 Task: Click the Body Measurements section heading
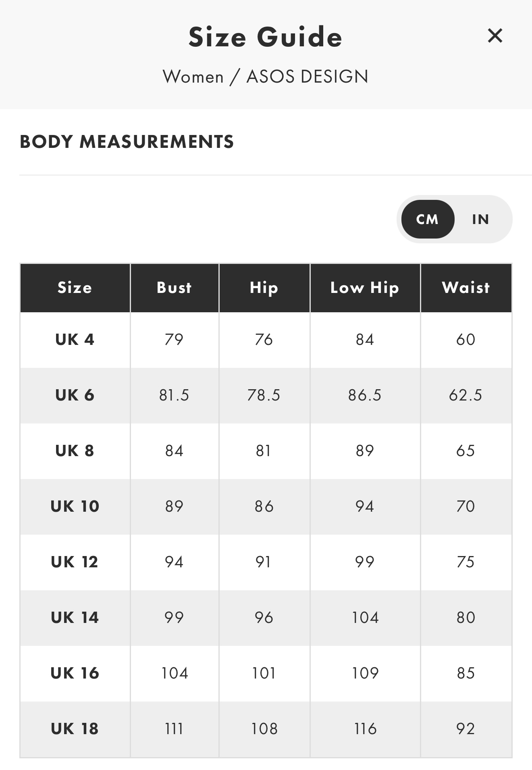[127, 142]
